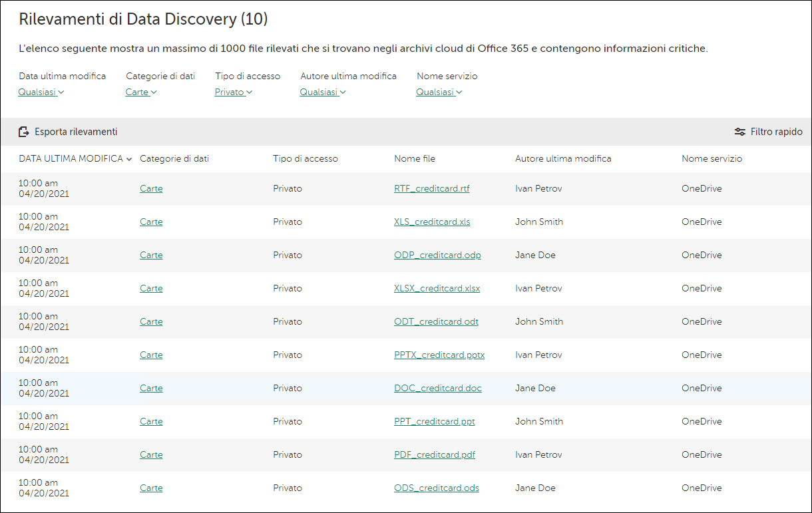
Task: Click the Rilevamenti di Data Discovery title
Action: click(144, 19)
